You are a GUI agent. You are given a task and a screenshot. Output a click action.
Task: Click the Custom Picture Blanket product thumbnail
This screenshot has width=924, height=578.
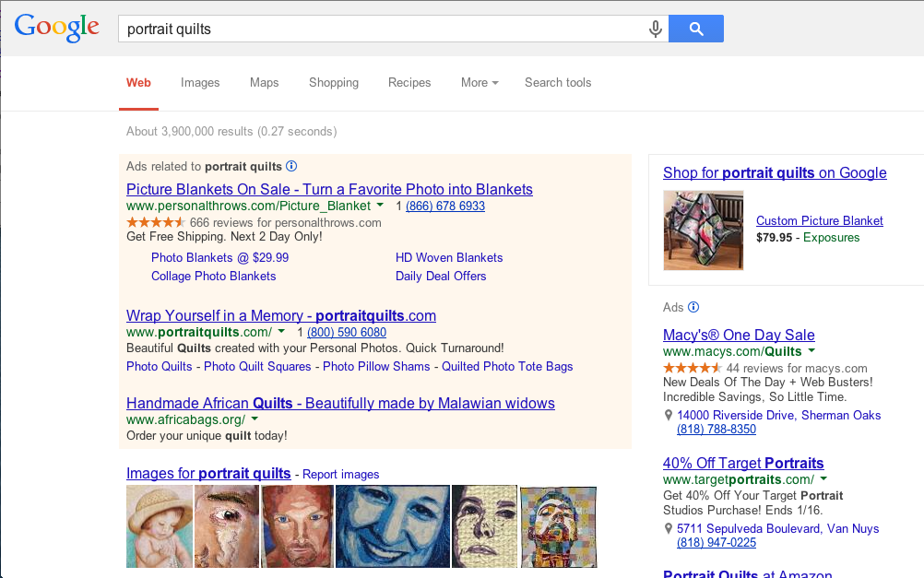(x=703, y=230)
